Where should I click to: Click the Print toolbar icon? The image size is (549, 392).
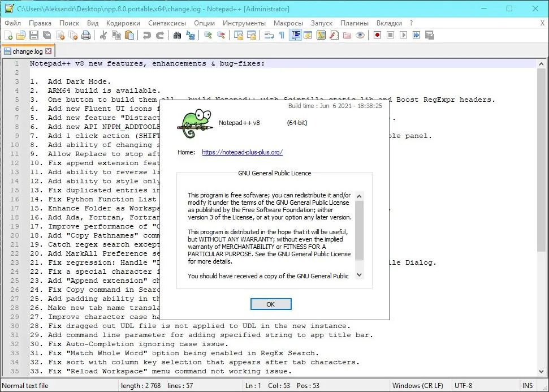point(86,35)
